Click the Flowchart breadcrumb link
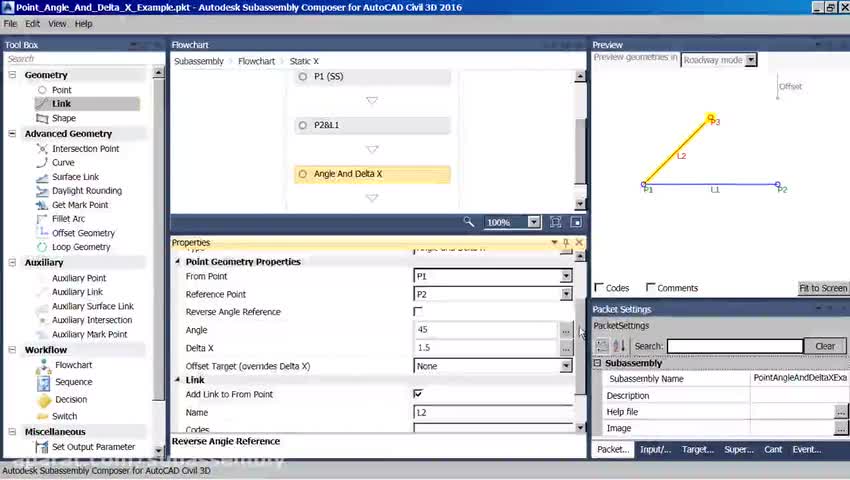 (256, 61)
